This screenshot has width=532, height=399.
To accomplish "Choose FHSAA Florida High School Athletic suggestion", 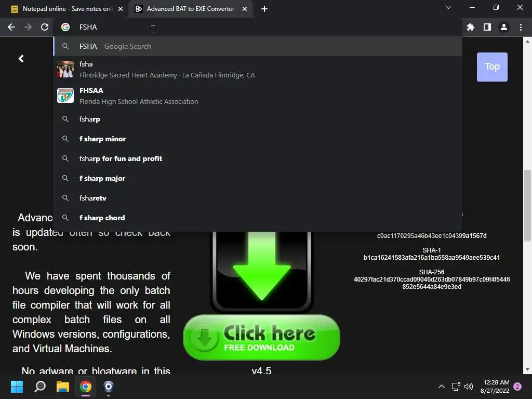I will (x=258, y=96).
